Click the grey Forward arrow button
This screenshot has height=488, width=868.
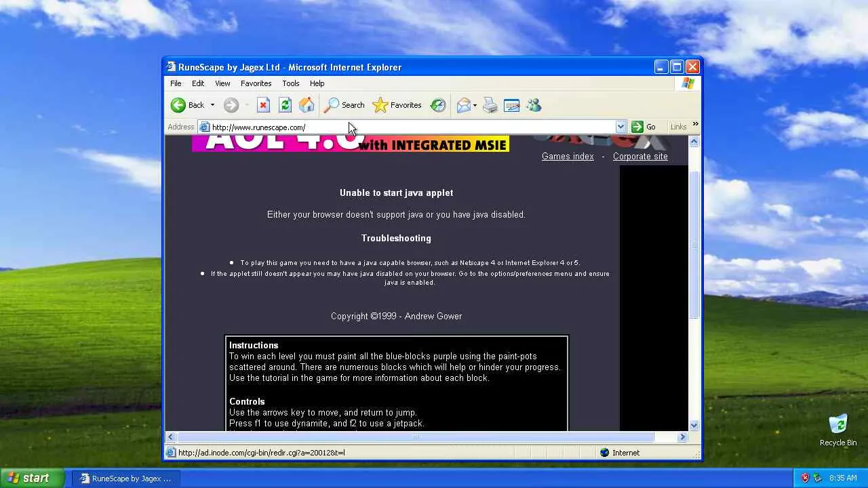(231, 105)
